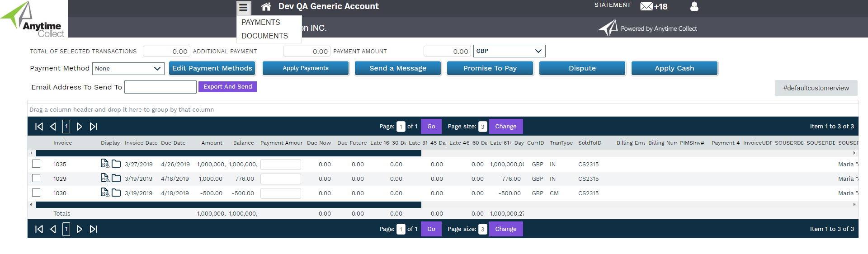This screenshot has width=868, height=254.
Task: Click the Apply Payments button
Action: [306, 68]
